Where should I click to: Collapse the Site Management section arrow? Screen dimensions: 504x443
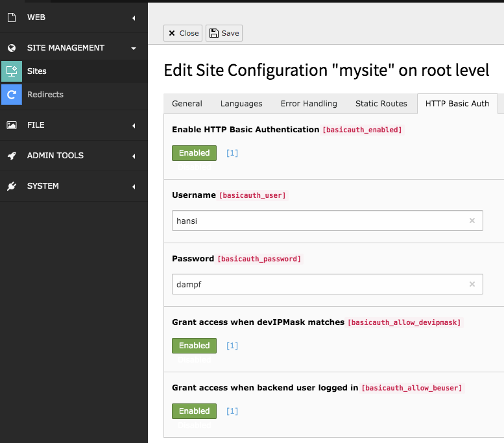tap(134, 48)
